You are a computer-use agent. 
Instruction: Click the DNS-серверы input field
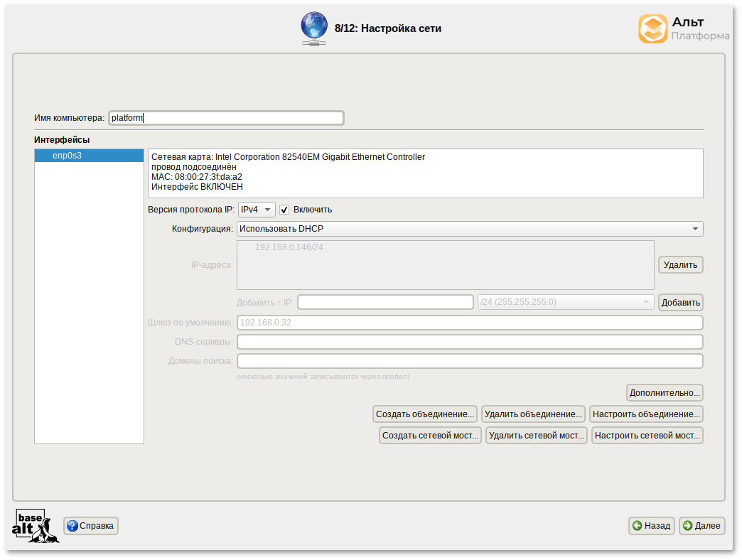[x=469, y=342]
